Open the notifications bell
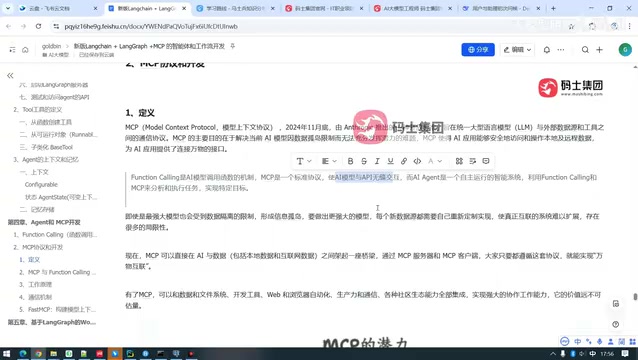The width and height of the screenshot is (638, 360). click(547, 50)
